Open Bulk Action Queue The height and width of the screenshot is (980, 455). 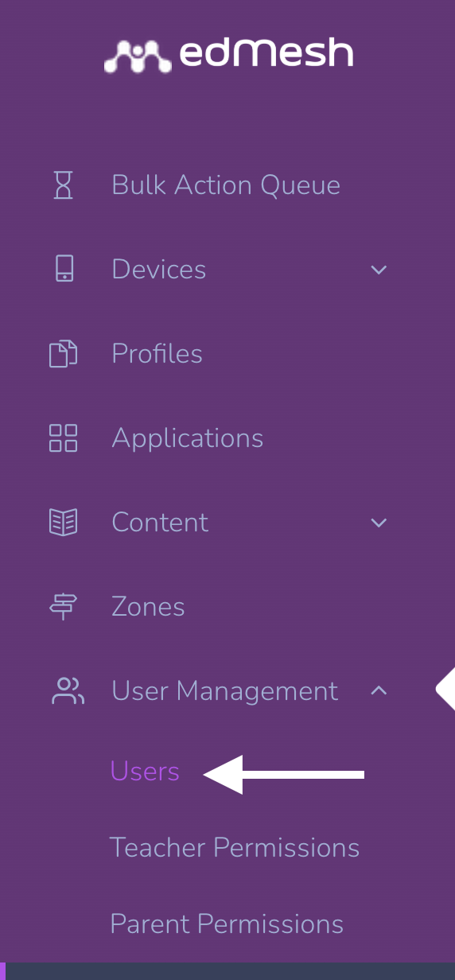point(226,185)
